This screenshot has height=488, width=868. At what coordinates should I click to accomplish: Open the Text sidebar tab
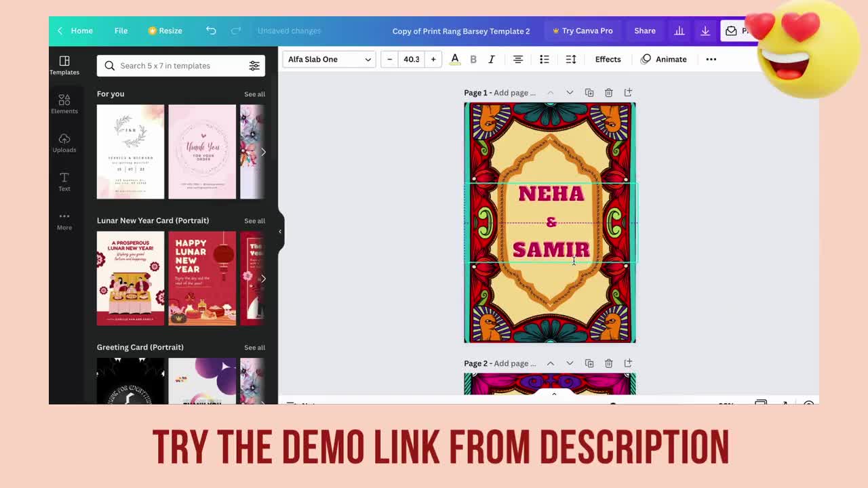point(64,182)
